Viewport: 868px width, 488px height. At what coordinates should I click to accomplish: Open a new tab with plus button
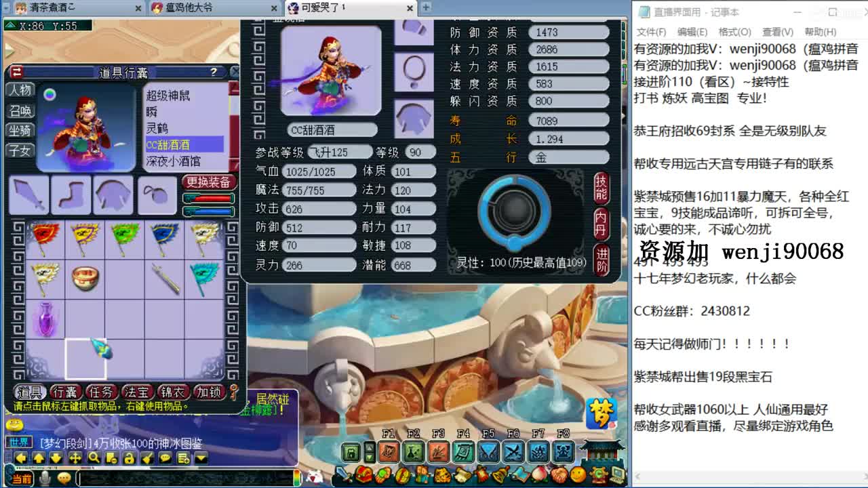426,7
